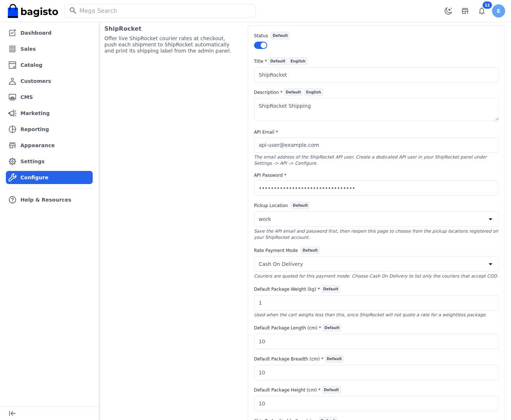Image resolution: width=511 pixels, height=420 pixels.
Task: Click the API Email help text
Action: (x=370, y=160)
